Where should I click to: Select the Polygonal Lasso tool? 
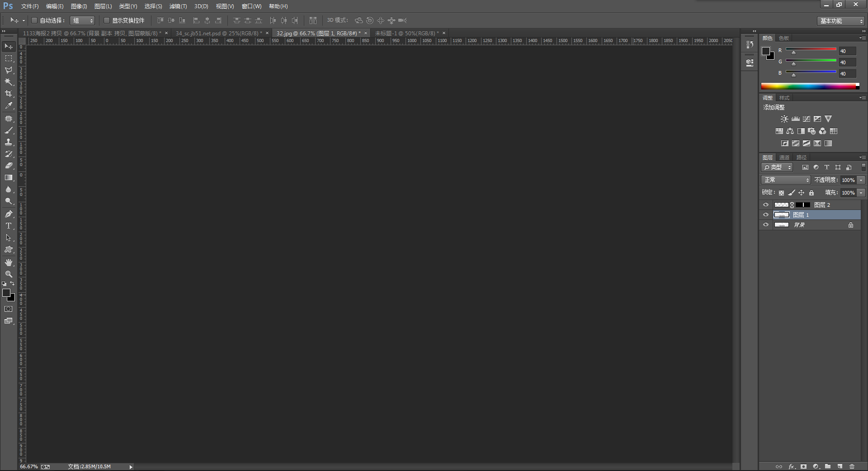[9, 70]
